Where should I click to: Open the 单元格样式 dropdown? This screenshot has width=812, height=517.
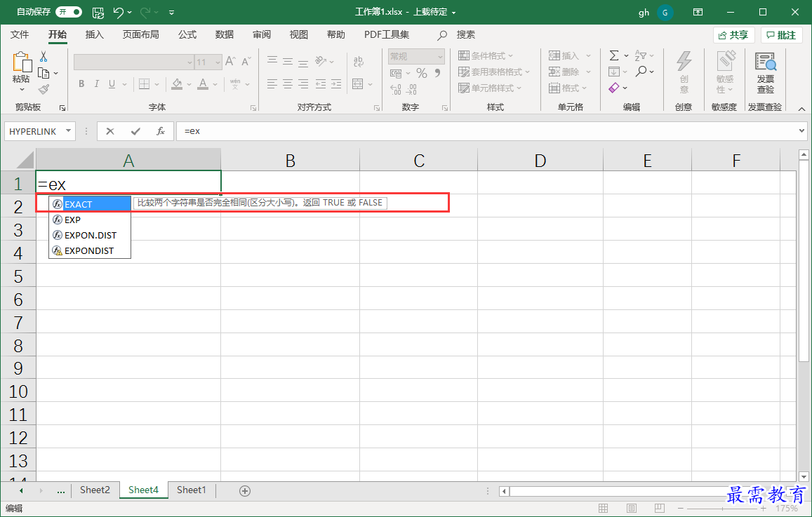[x=490, y=88]
